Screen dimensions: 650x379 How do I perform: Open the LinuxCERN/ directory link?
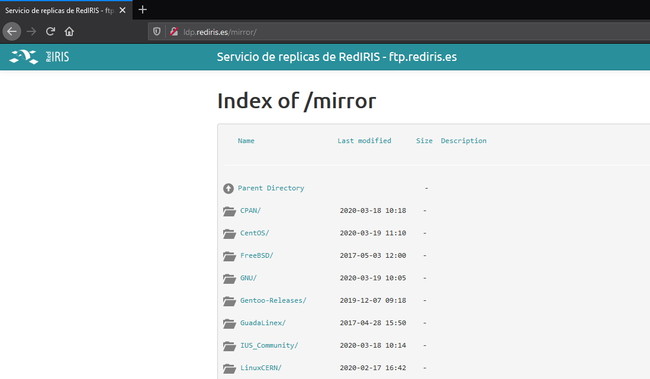tap(261, 367)
